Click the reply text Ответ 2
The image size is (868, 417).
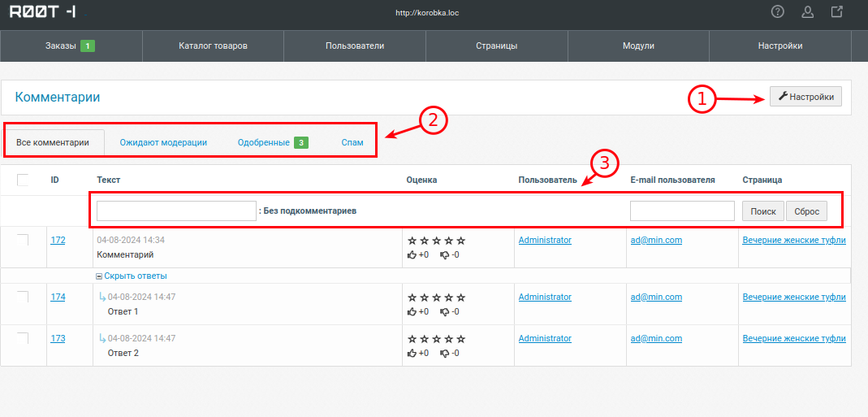click(x=123, y=353)
